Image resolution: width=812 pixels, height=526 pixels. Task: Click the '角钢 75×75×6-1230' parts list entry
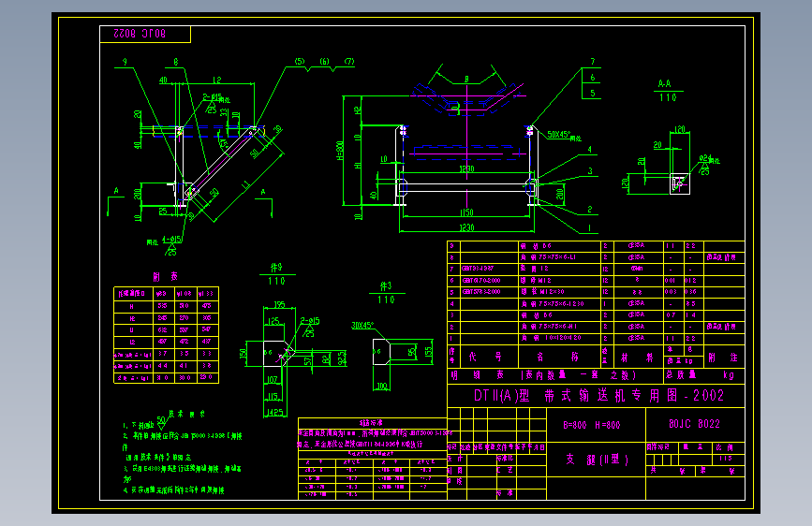553,303
